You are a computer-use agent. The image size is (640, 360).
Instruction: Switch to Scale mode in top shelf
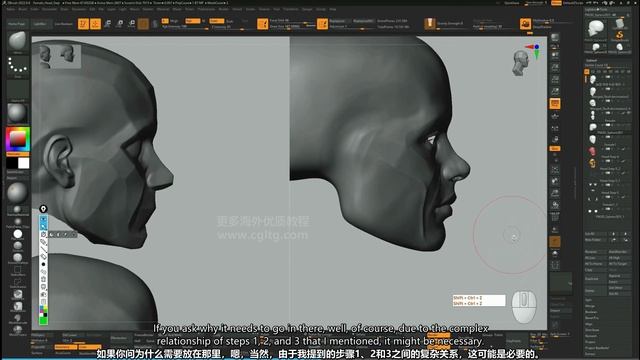[x=120, y=24]
